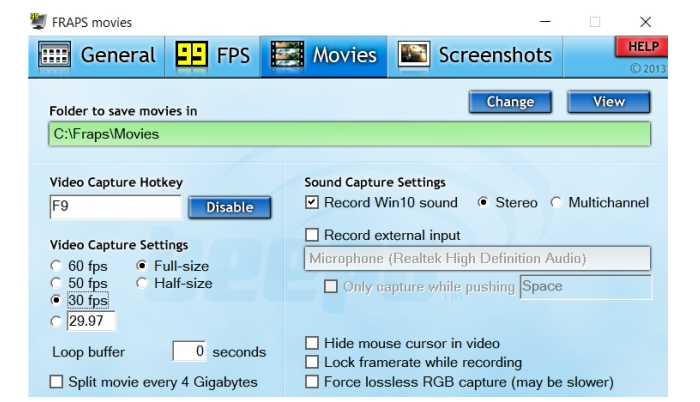Click the yellow 99 FPS icon
Screen dimensions: 700x402
pyautogui.click(x=192, y=54)
